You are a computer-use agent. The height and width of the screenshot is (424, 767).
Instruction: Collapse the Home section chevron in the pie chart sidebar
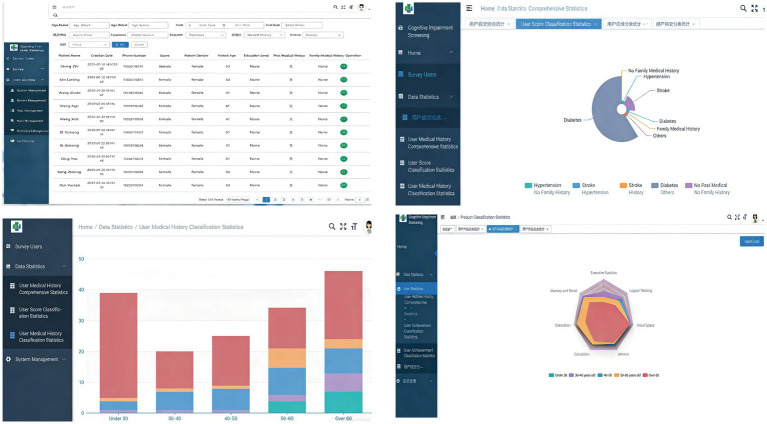coord(451,52)
